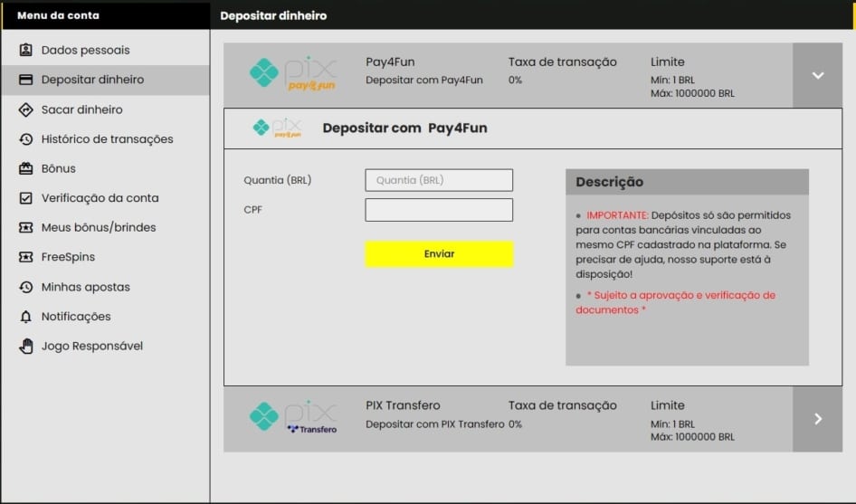Click the Notificações bell icon

(x=25, y=317)
